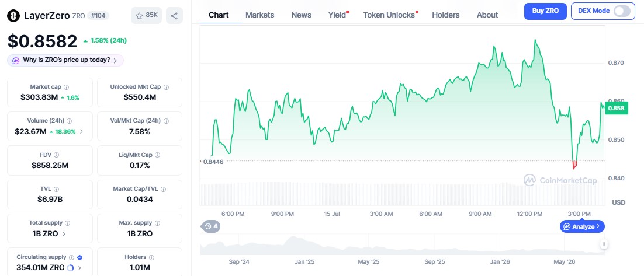Click the 15 Jul date label on chart axis

[x=332, y=214]
